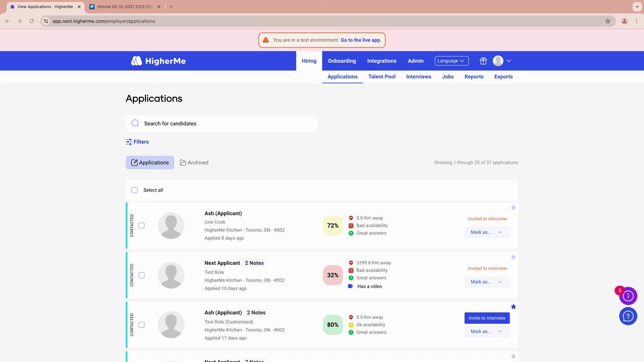Open the purple info notifications bubble
Viewport: 644px width, 362px height.
coord(628,296)
